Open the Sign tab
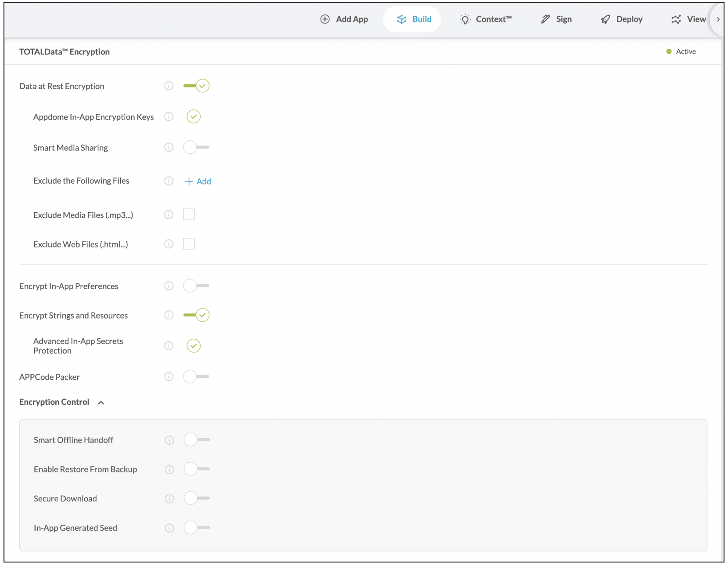The height and width of the screenshot is (566, 728). coord(556,19)
